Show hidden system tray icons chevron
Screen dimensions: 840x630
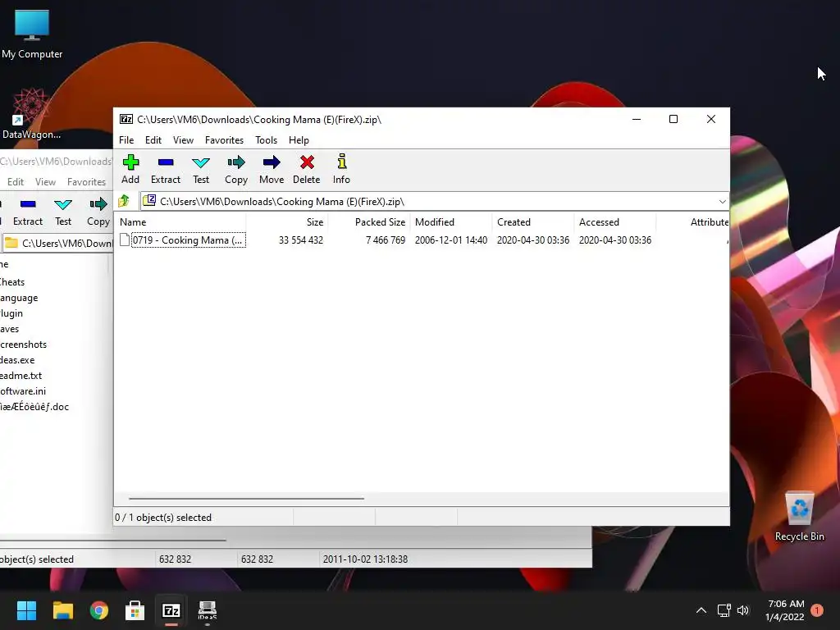[701, 610]
